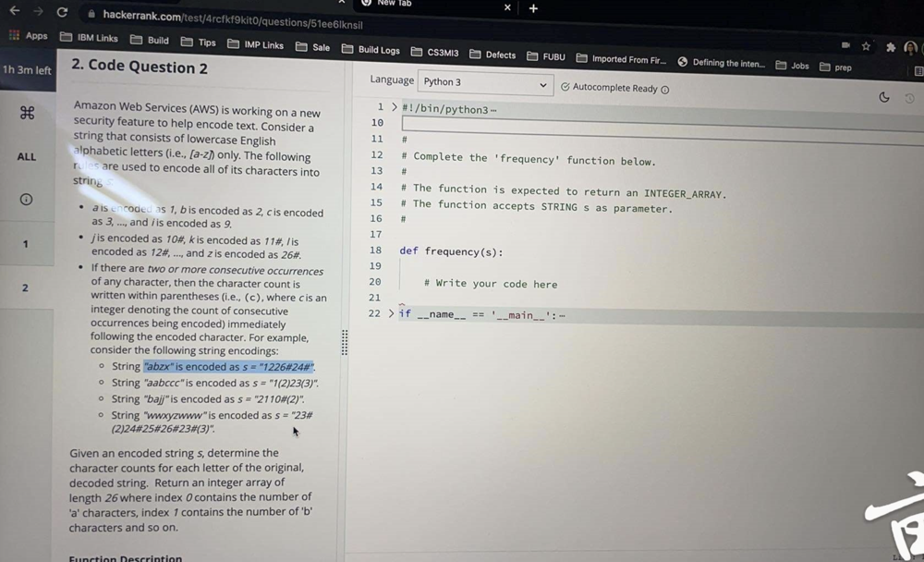Viewport: 924px width, 562px height.
Task: Open the Apps bookmarks shortcut
Action: [29, 35]
